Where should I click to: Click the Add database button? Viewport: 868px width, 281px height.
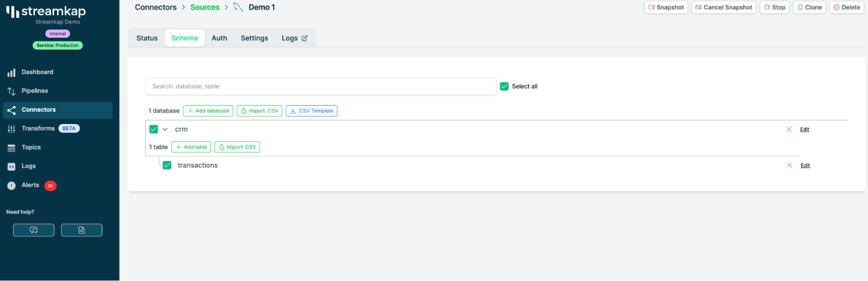[x=208, y=111]
